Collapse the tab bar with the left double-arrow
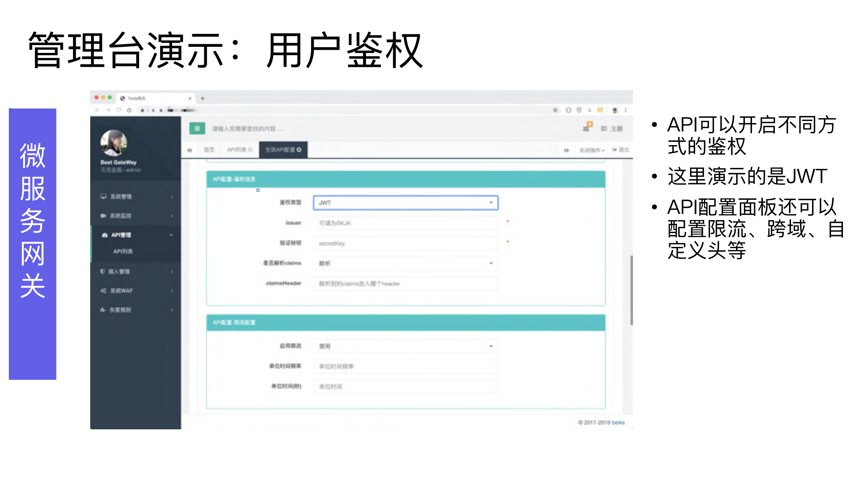Image resolution: width=868 pixels, height=488 pixels. 190,150
